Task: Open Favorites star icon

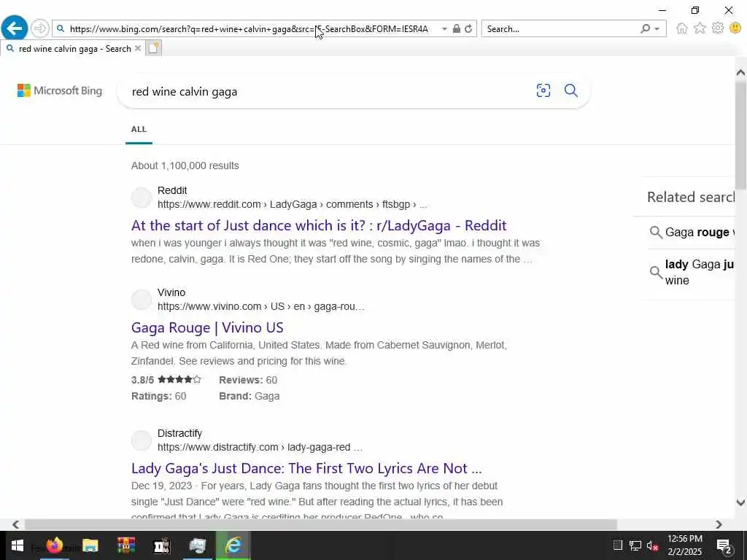Action: pos(700,28)
